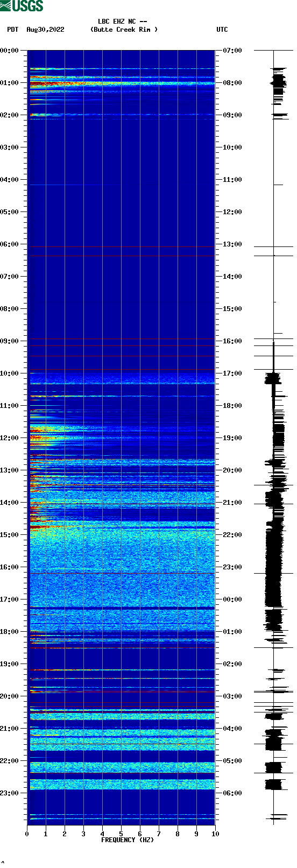Click the PDT 02:00 time label
This screenshot has width=297, height=868.
(x=10, y=115)
